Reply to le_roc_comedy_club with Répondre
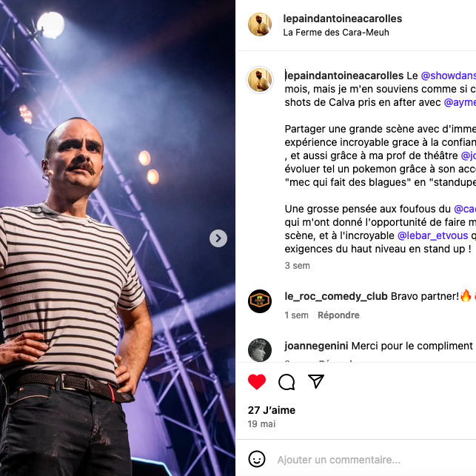The height and width of the screenshot is (476, 476). [x=338, y=315]
